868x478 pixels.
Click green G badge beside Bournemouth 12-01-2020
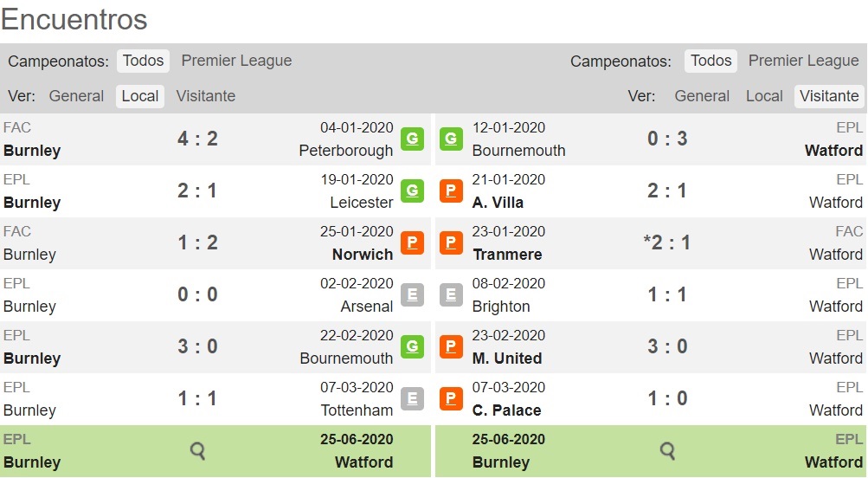pos(451,139)
